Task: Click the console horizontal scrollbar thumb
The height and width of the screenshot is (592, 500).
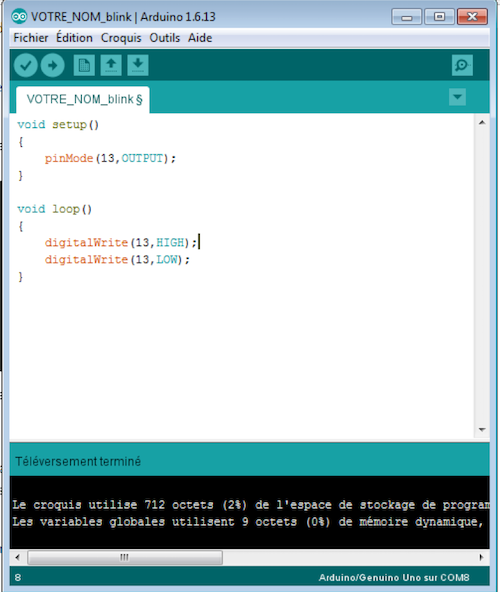Action: (125, 557)
